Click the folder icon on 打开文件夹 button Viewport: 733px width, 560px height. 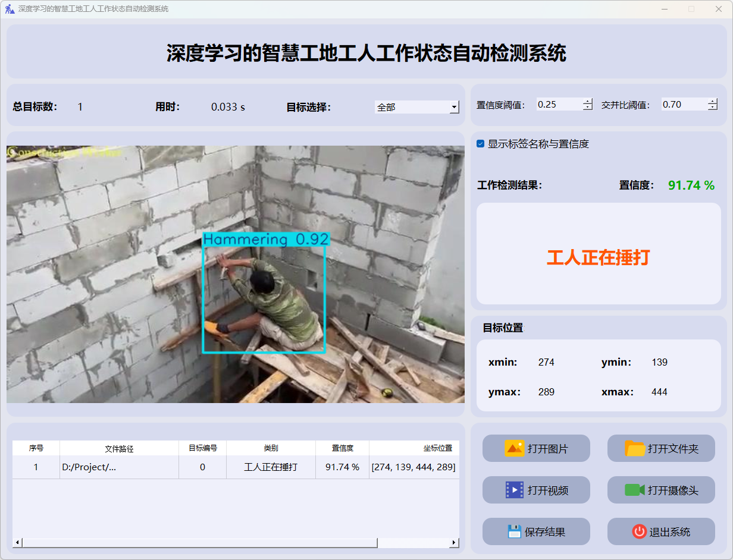(635, 448)
